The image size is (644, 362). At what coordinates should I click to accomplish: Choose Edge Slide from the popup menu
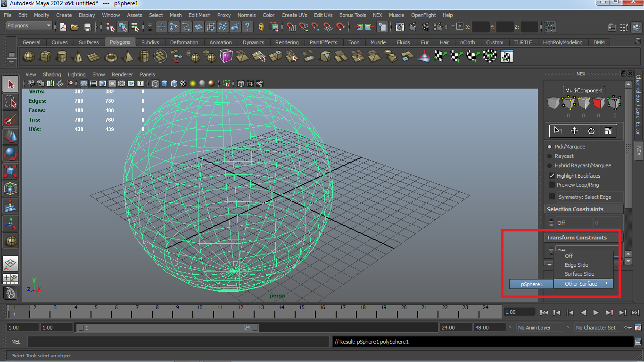(x=576, y=265)
